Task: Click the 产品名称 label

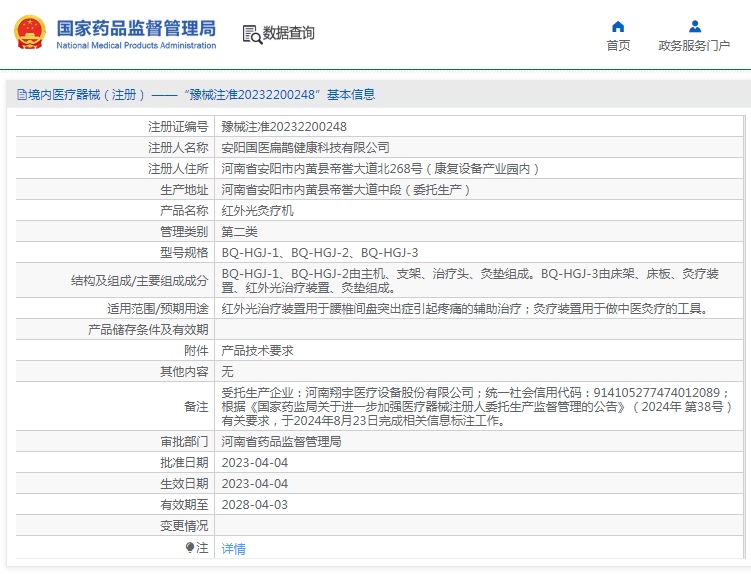Action: pyautogui.click(x=184, y=211)
